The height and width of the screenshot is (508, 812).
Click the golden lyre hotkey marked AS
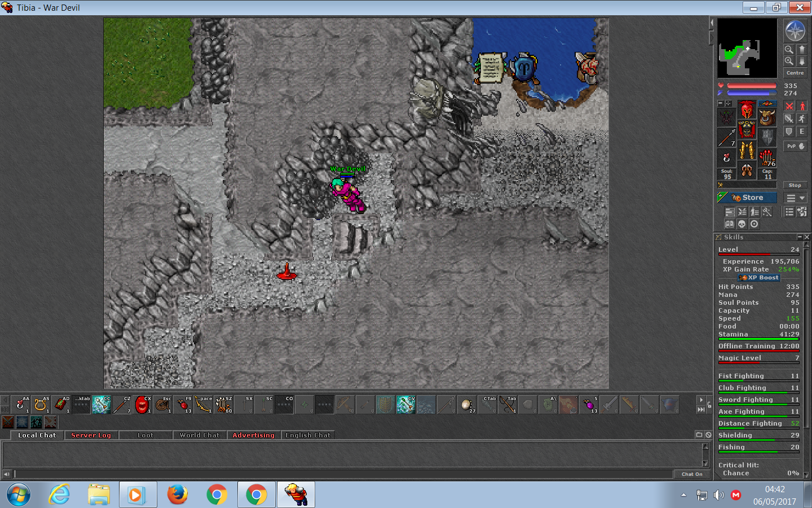41,405
